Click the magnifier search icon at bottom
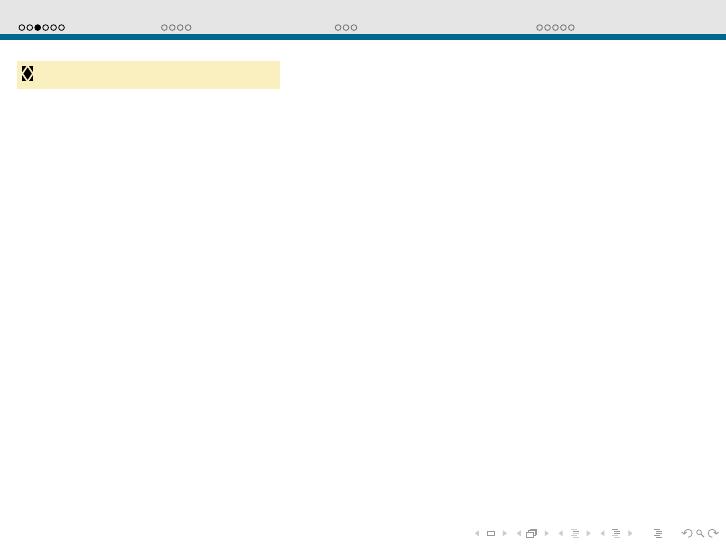 click(x=700, y=534)
